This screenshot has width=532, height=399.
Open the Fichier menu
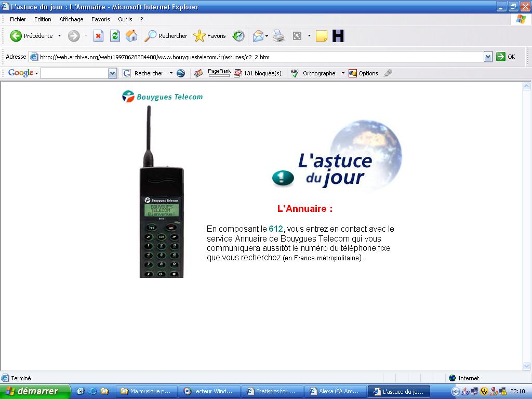coord(18,19)
